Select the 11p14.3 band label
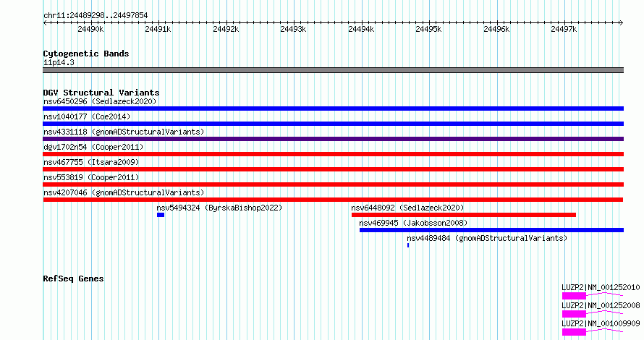The width and height of the screenshot is (644, 340). click(x=59, y=62)
